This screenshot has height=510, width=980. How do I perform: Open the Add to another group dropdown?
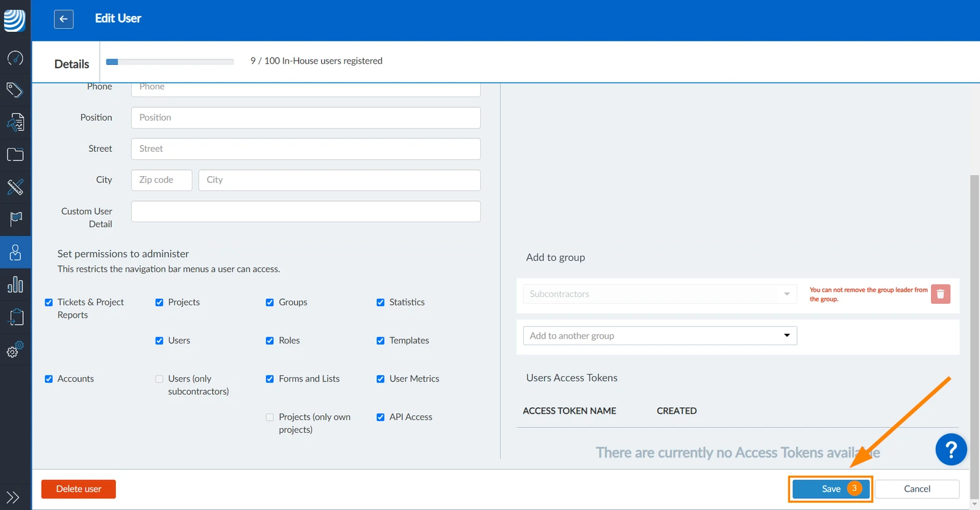(660, 336)
